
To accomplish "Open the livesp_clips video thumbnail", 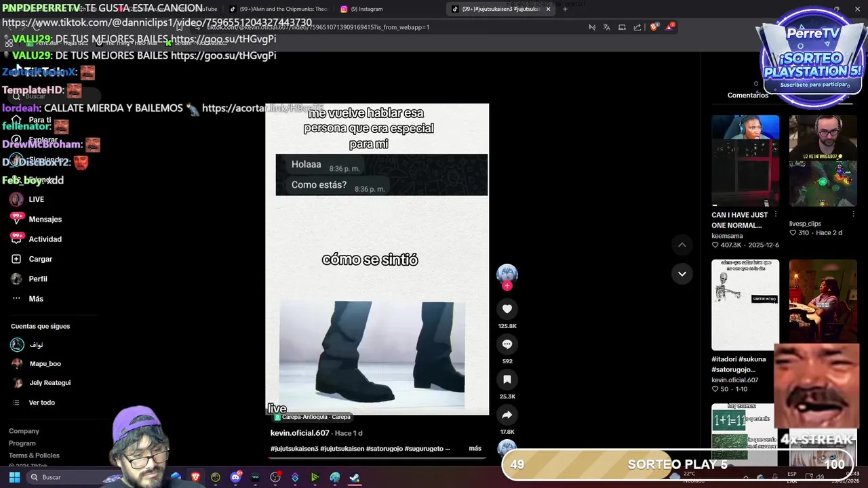I will point(823,161).
